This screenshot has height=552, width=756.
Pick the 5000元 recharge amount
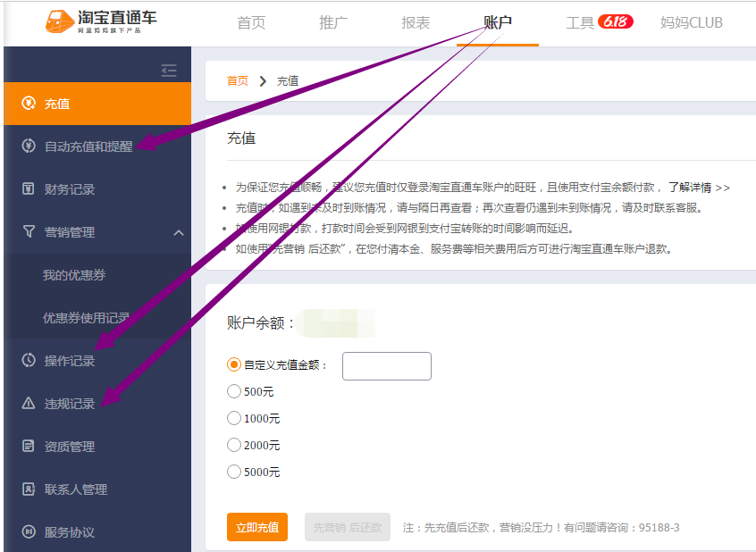234,472
